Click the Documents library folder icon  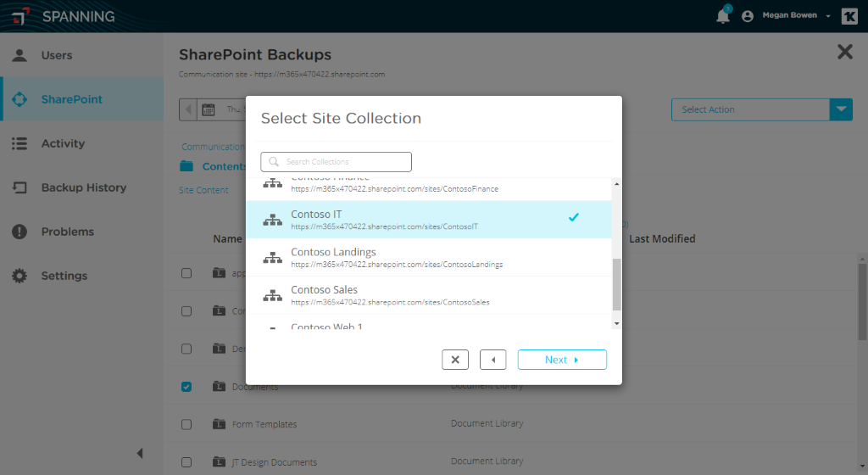(220, 386)
